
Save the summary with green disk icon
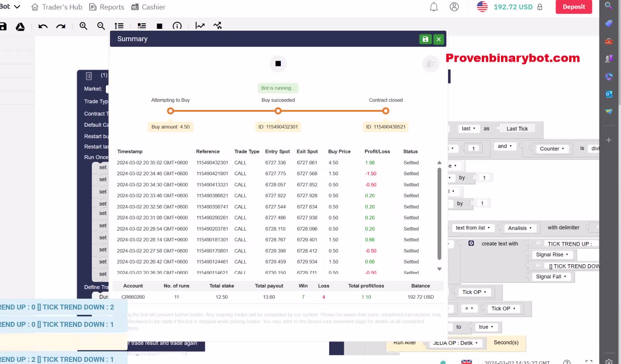click(x=425, y=39)
